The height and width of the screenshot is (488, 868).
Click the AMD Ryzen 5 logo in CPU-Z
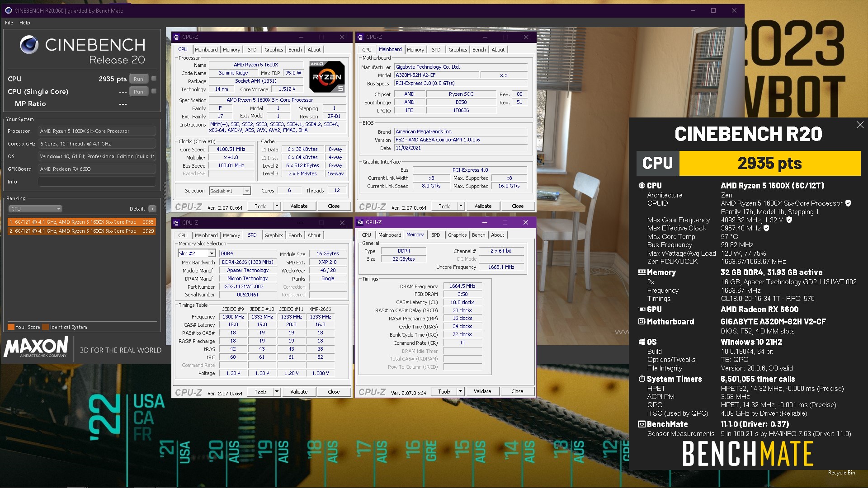click(327, 77)
